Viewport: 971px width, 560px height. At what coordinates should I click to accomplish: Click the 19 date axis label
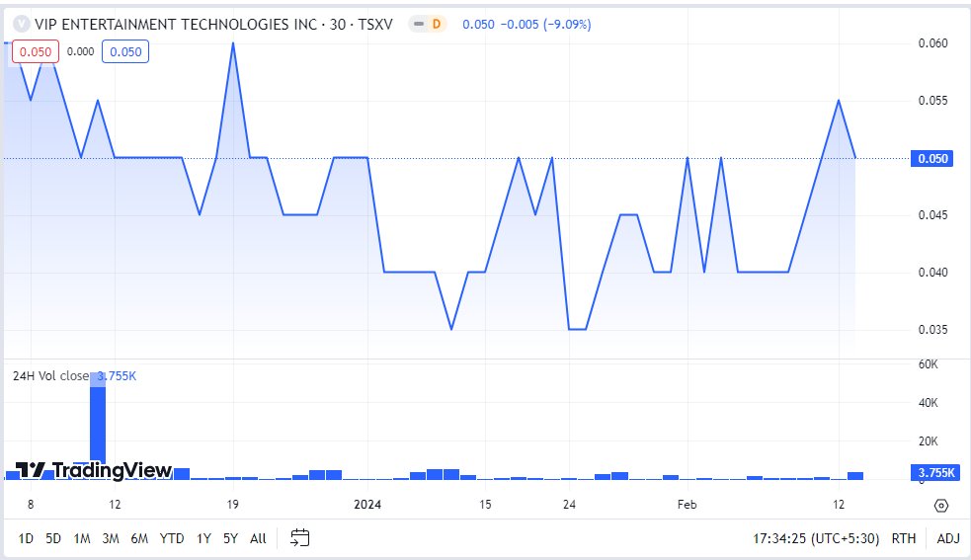232,505
